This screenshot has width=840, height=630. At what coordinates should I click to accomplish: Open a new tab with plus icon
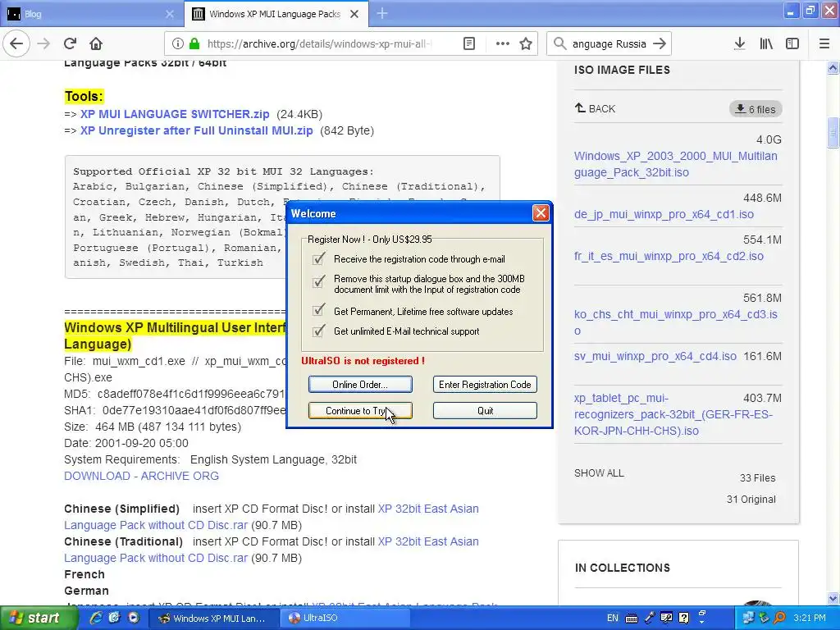click(382, 14)
